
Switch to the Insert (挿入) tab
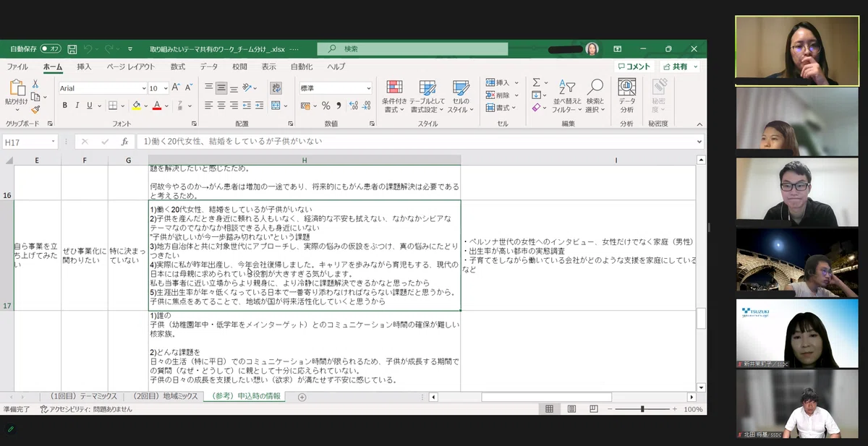point(84,67)
